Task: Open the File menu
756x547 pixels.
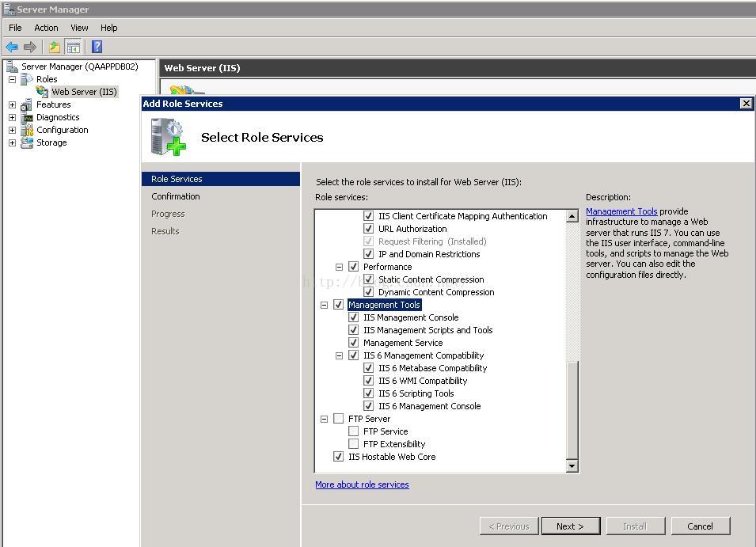Action: coord(15,28)
